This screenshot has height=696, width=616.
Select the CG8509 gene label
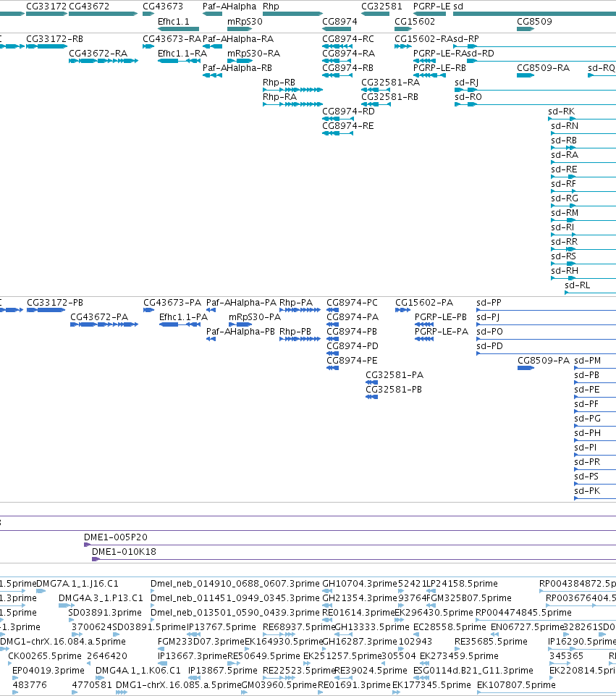(x=534, y=22)
